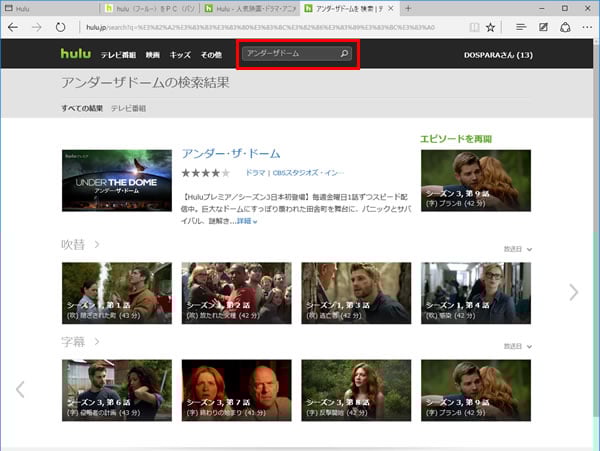Open Edge more actions ellipsis
Screen dimensions: 600x451
coord(587,27)
